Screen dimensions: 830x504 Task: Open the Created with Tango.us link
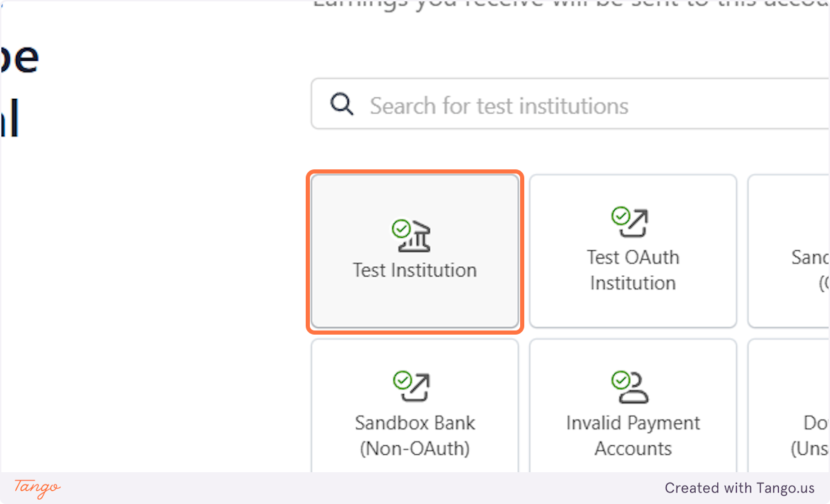(x=740, y=488)
